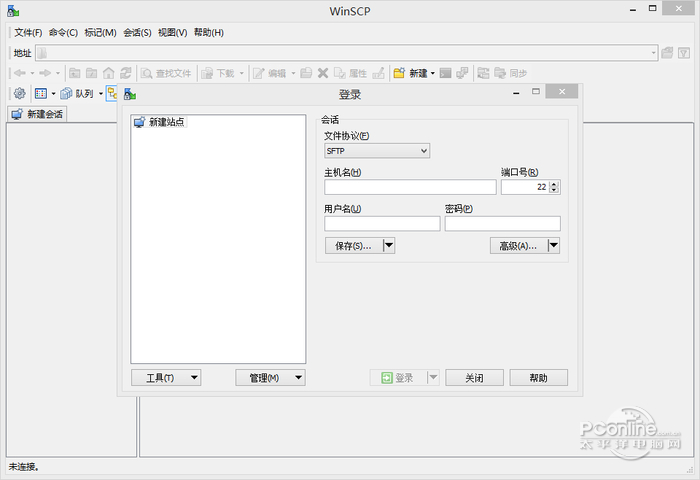This screenshot has width=700, height=480.
Task: Click the home directory icon
Action: (108, 73)
